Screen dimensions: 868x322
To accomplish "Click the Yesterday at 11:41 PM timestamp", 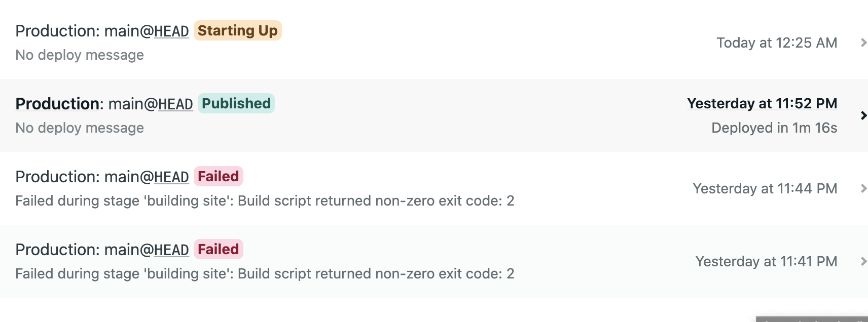I will [766, 262].
